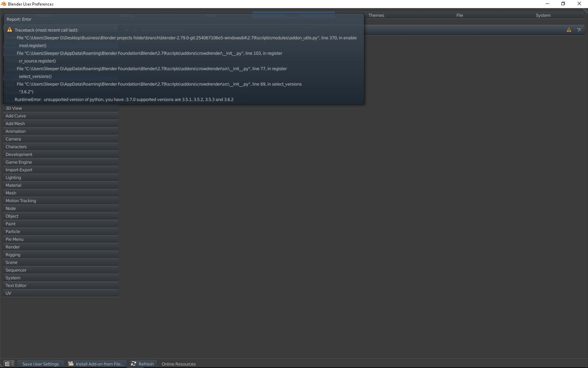Click the folder icon on Install Add-on button
588x368 pixels.
point(71,363)
